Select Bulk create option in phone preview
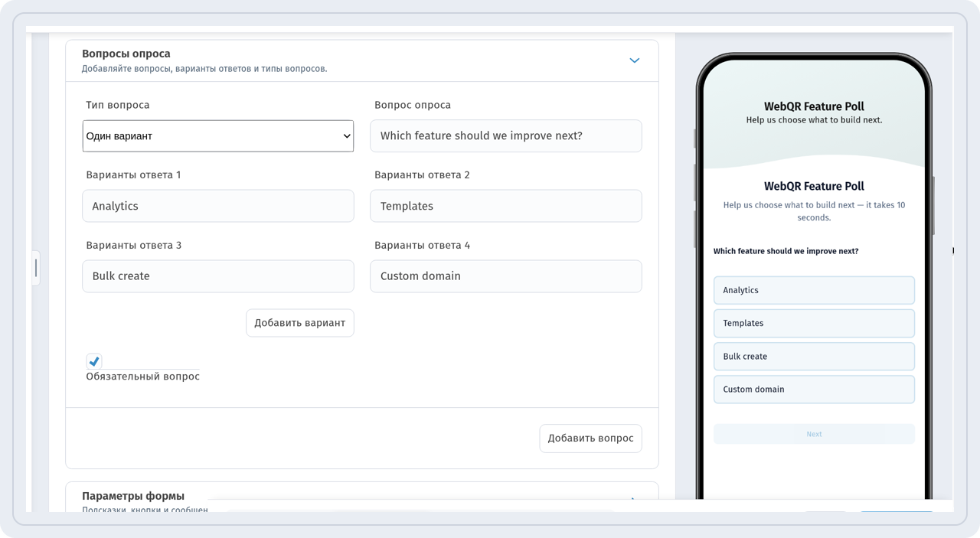The image size is (980, 538). 814,357
